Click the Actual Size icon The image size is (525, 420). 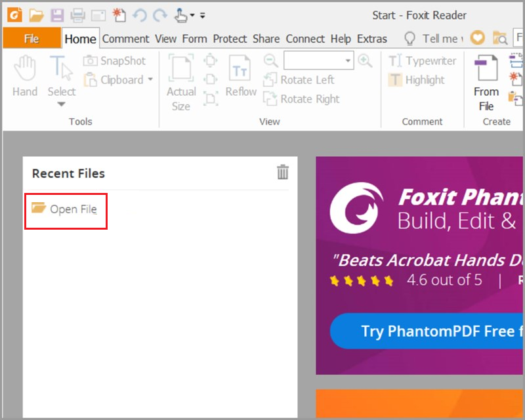point(181,82)
